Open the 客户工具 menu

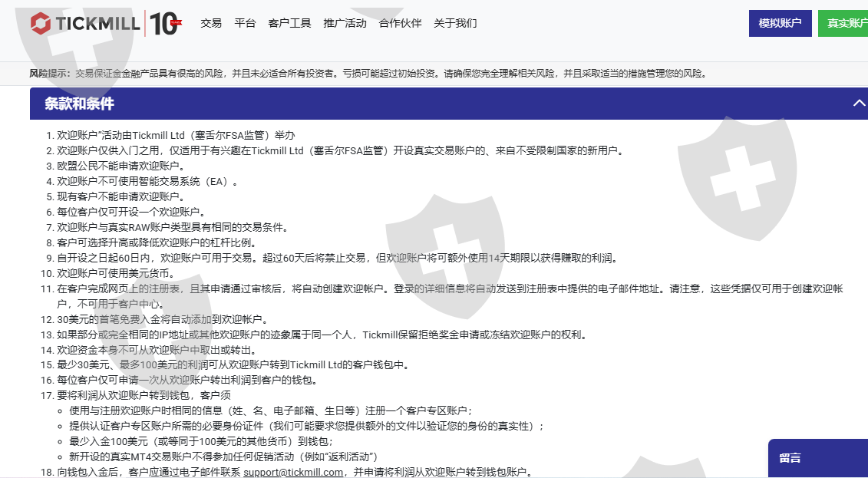click(289, 23)
